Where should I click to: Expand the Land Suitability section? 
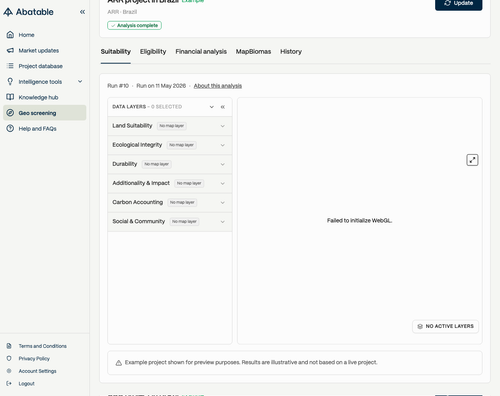coord(170,126)
